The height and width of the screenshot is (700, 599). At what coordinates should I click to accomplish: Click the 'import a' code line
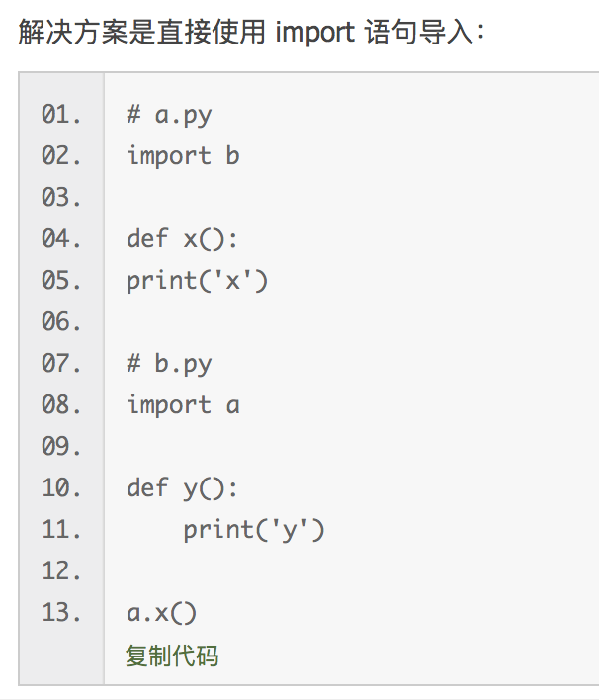(183, 405)
